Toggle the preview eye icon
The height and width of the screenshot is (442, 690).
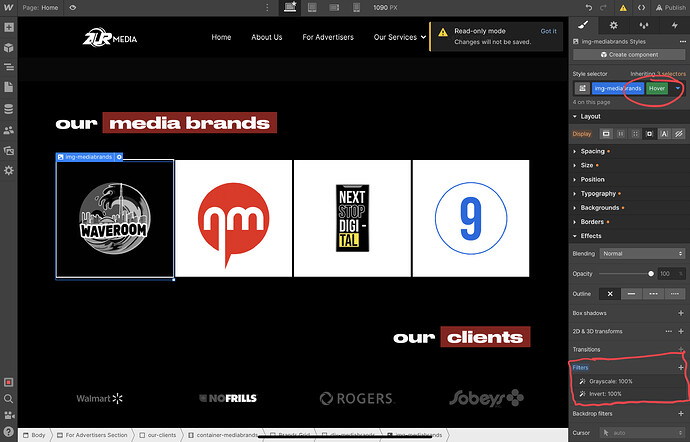click(x=73, y=7)
